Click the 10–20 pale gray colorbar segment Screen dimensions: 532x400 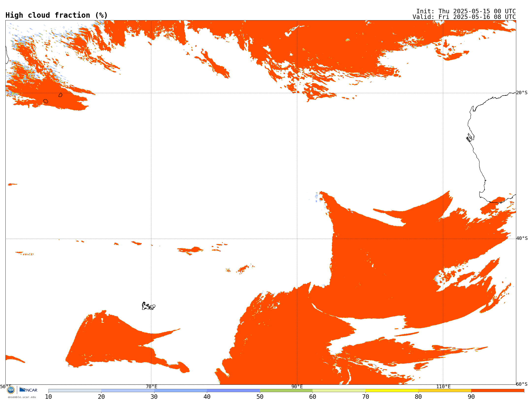click(75, 391)
